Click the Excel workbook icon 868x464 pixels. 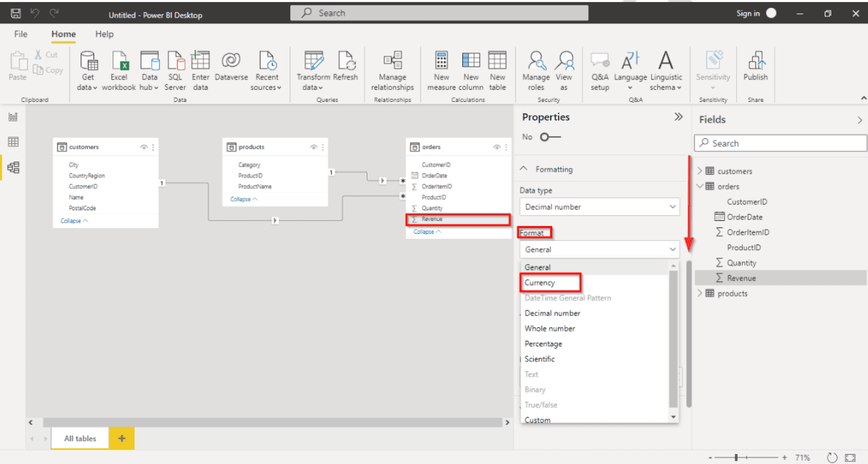(x=118, y=62)
